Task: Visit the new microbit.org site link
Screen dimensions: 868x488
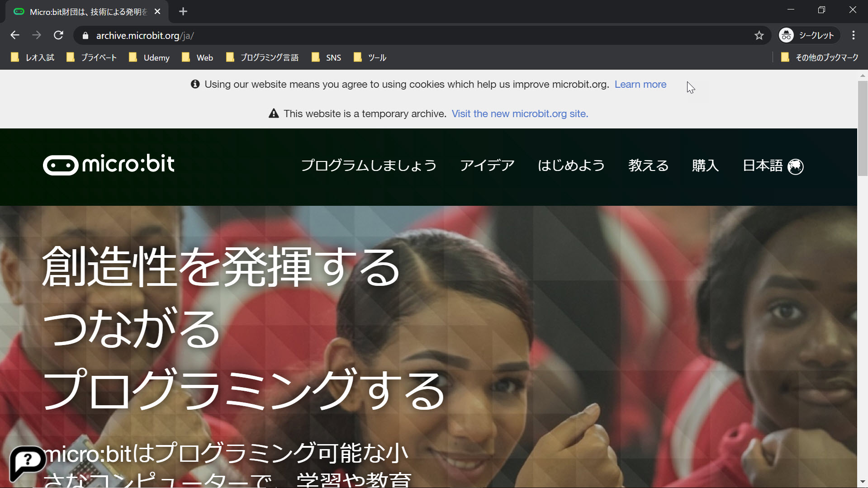Action: click(520, 114)
